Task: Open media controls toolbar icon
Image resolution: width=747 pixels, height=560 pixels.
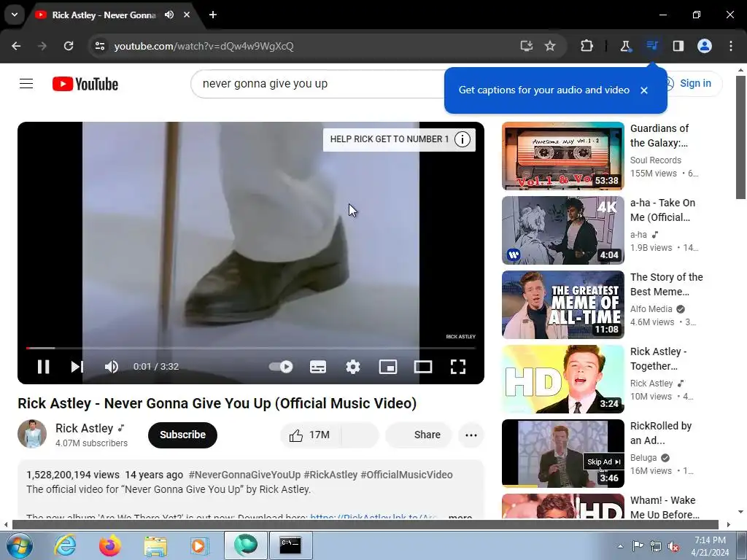Action: click(x=651, y=46)
